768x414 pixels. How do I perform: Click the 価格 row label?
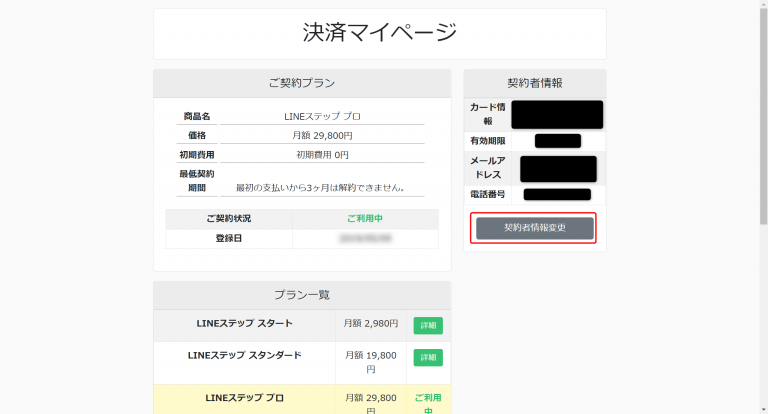(197, 135)
